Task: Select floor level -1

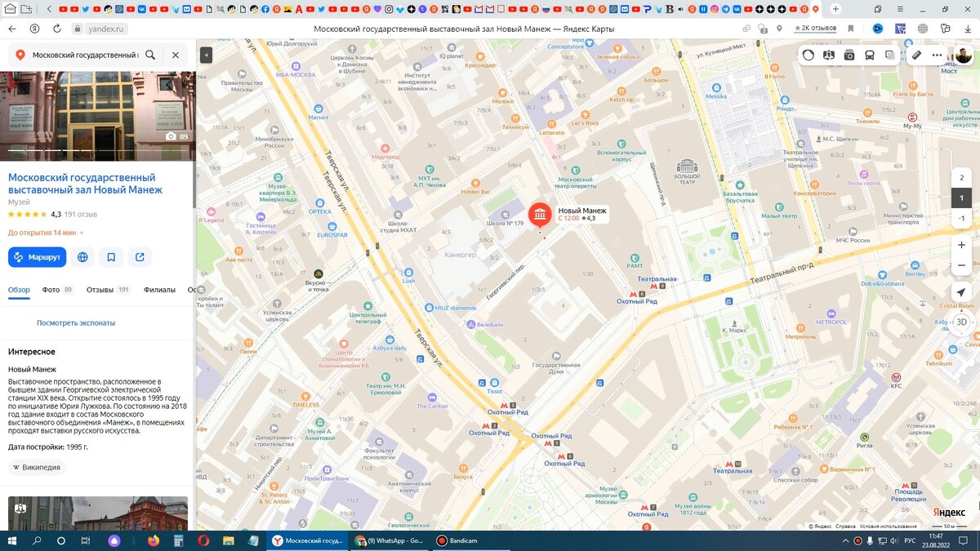Action: pos(961,218)
